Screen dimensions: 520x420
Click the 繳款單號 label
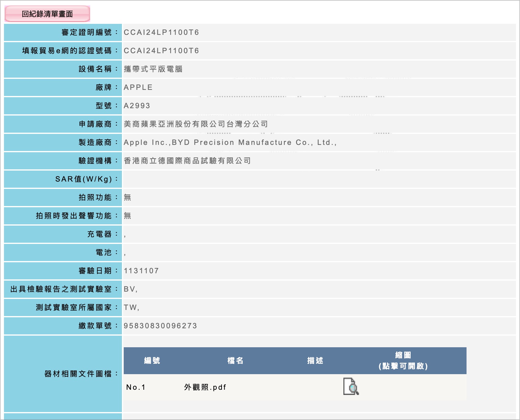click(x=98, y=326)
